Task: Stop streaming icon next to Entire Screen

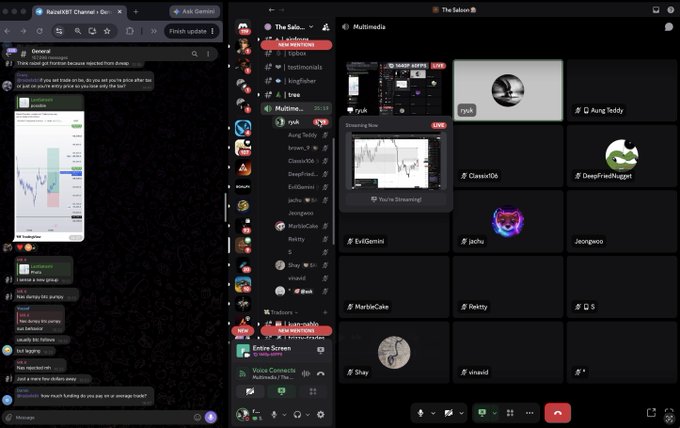Action: [320, 350]
